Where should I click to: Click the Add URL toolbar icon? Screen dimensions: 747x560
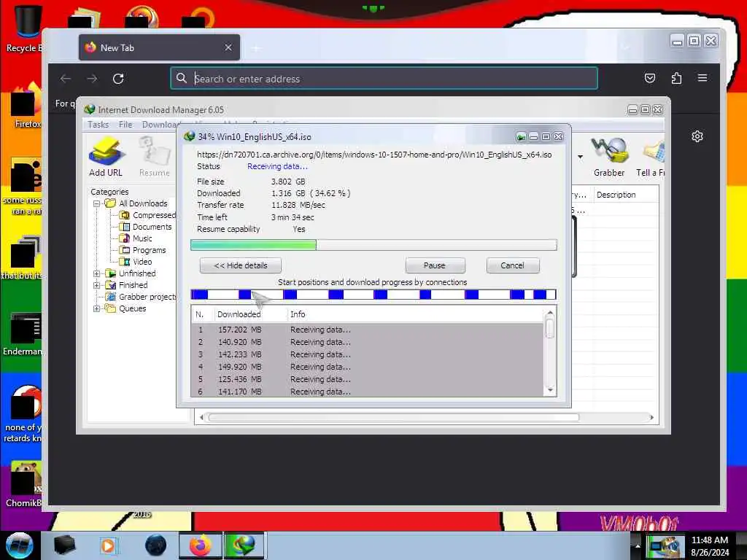pyautogui.click(x=106, y=157)
